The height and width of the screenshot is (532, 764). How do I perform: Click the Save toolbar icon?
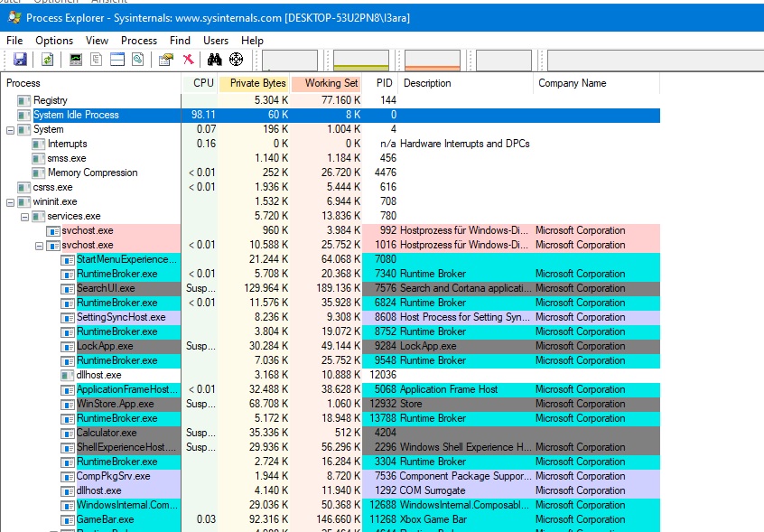pyautogui.click(x=20, y=60)
